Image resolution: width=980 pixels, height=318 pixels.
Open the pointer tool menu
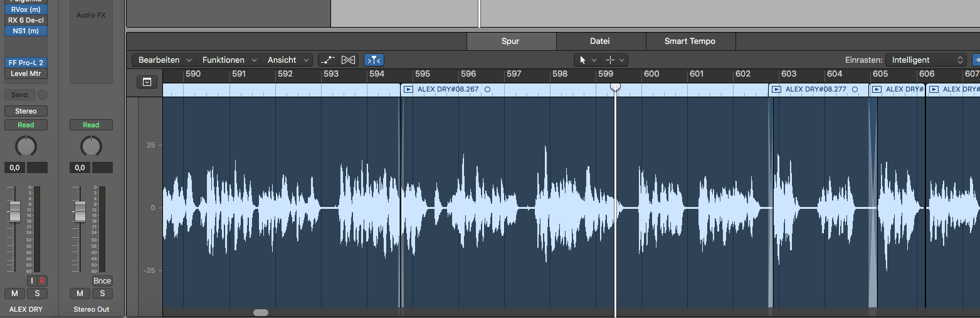click(587, 60)
